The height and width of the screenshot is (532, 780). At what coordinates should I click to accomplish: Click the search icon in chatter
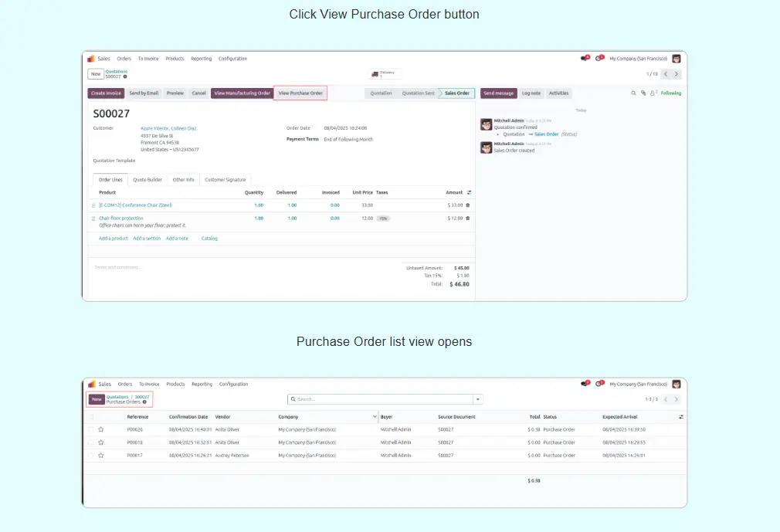tap(634, 93)
